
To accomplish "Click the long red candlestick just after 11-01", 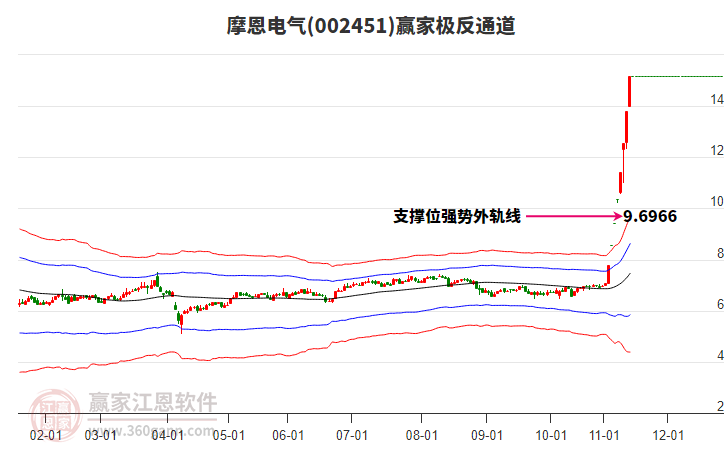I will pos(608,275).
